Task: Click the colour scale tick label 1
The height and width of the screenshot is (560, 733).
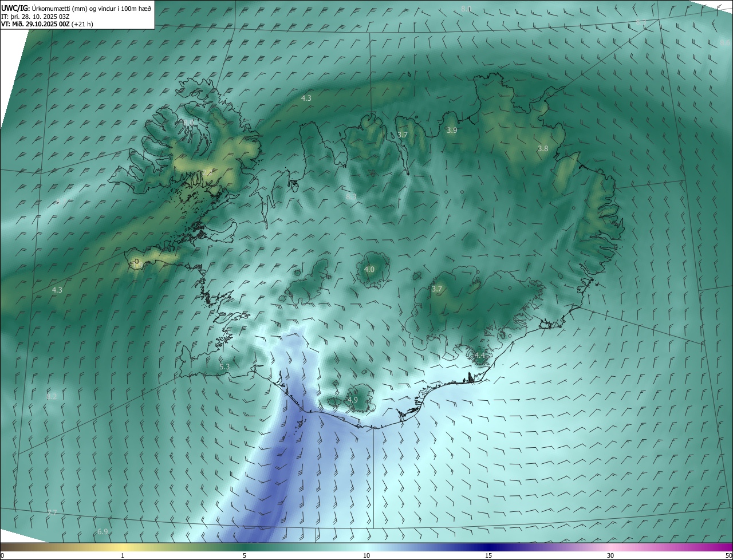Action: (x=123, y=556)
